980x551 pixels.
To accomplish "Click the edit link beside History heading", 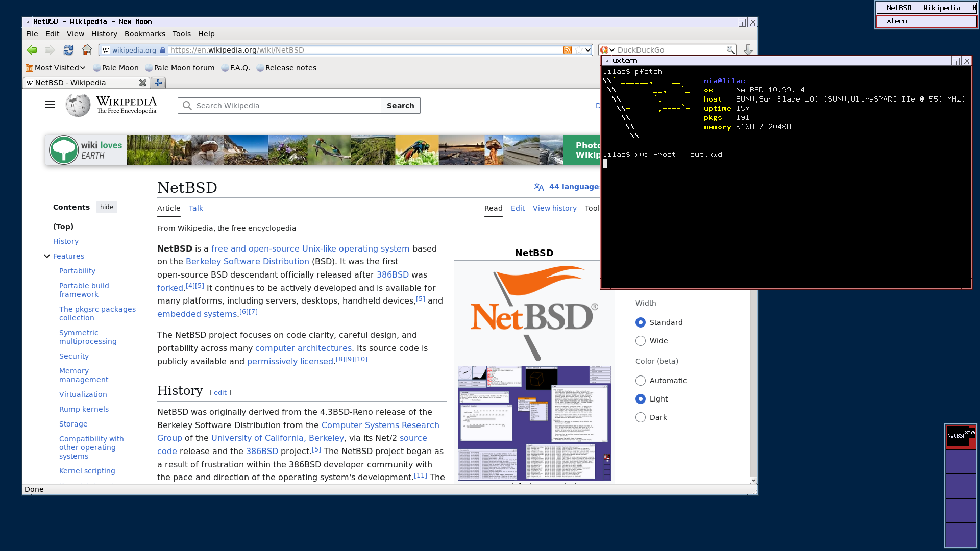I will click(x=220, y=392).
